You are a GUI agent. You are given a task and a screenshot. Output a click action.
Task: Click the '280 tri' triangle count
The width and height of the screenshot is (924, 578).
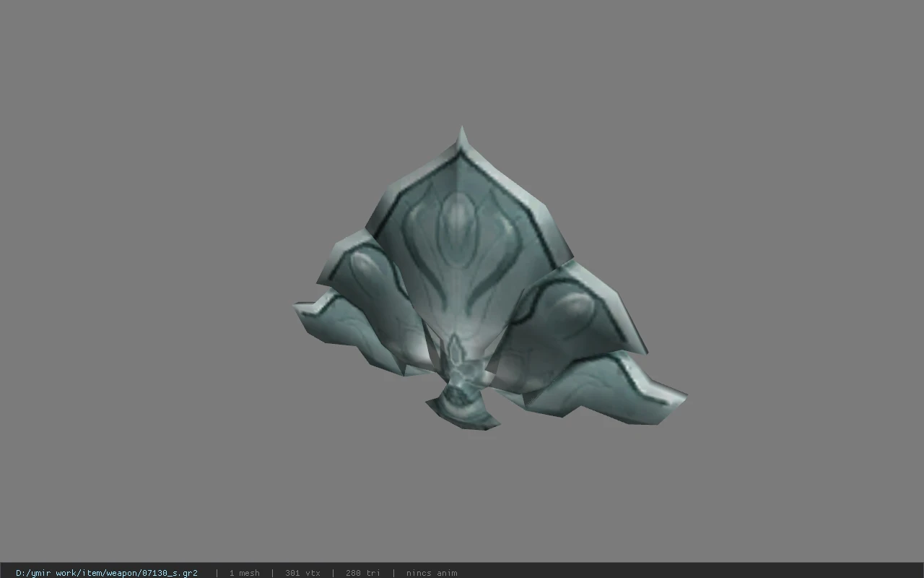pos(362,573)
